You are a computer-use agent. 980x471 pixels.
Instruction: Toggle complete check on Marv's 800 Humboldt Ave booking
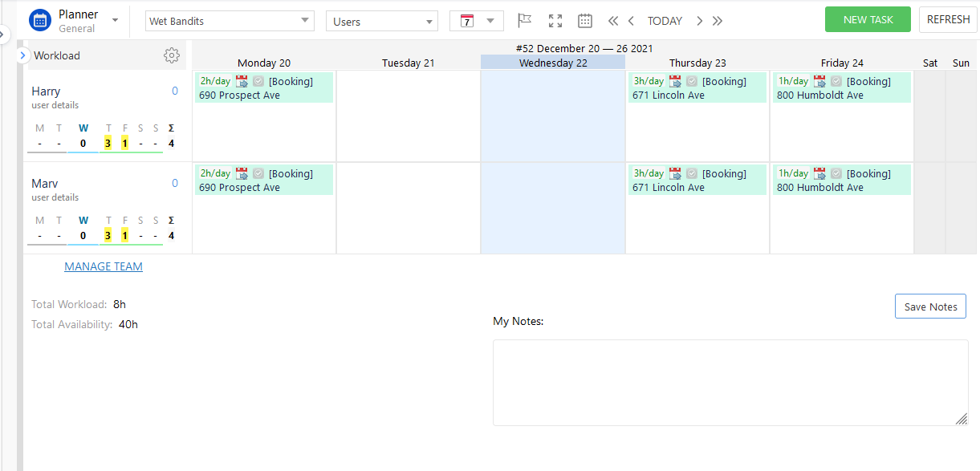point(836,173)
